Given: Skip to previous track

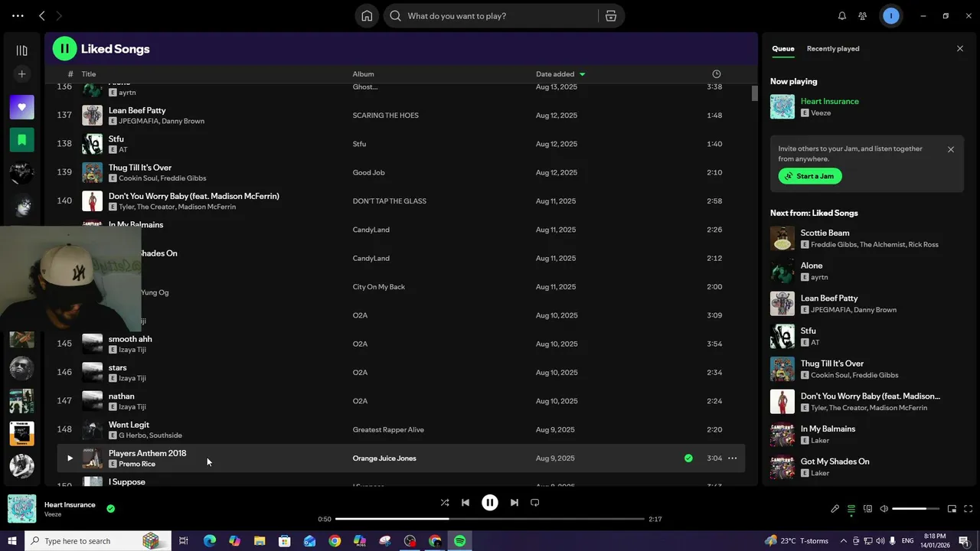Looking at the screenshot, I should coord(465,503).
